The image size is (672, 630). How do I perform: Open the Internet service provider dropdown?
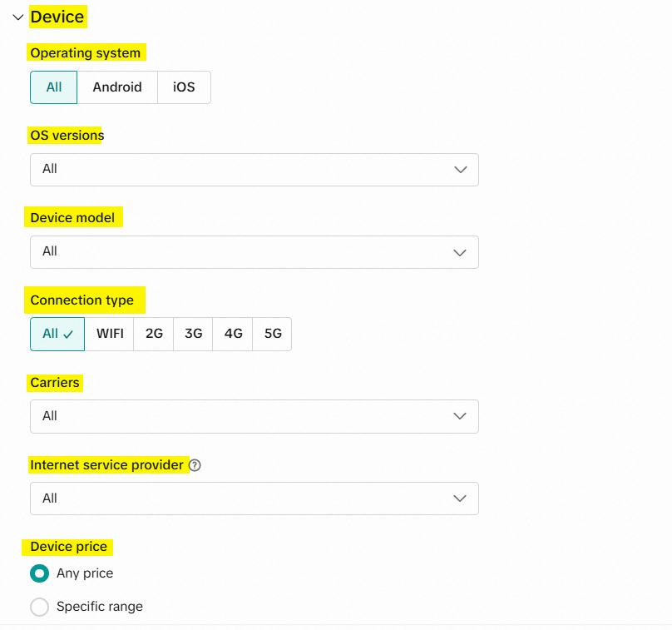click(x=254, y=499)
